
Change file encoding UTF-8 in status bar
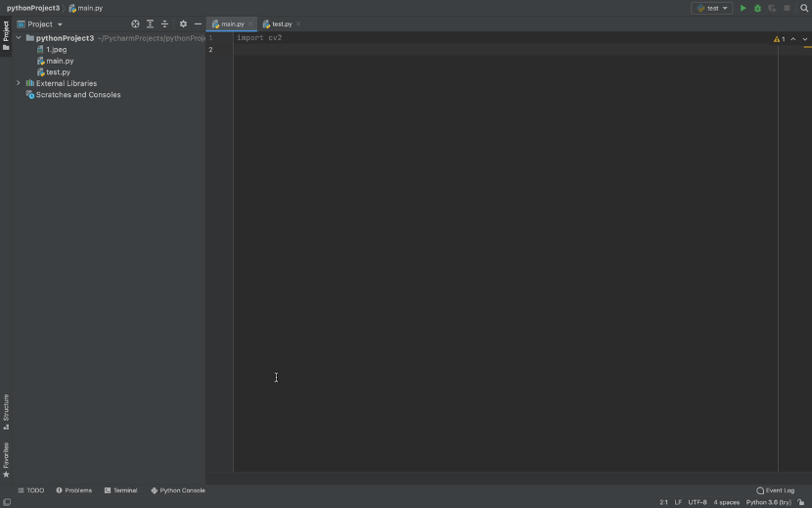[697, 502]
